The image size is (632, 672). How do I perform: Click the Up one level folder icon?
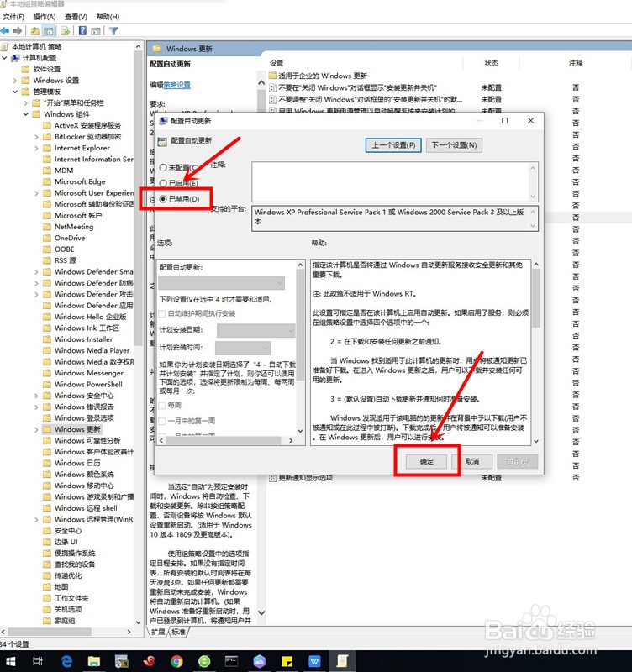click(x=35, y=31)
